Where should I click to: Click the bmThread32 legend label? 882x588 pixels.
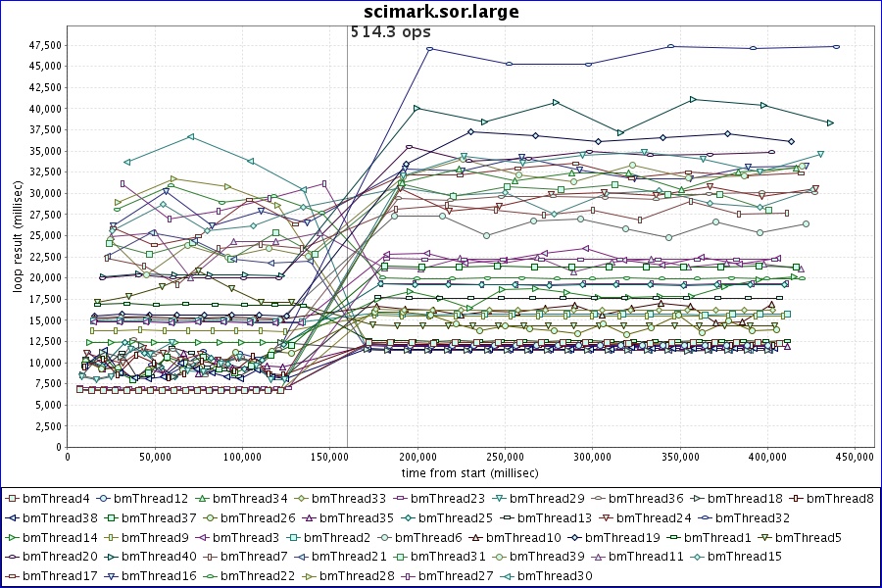click(x=753, y=517)
